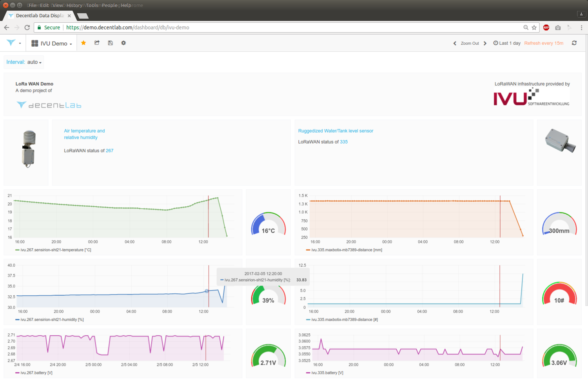Image resolution: width=588 pixels, height=380 pixels.
Task: Click the air temperature sensor image
Action: 28,149
